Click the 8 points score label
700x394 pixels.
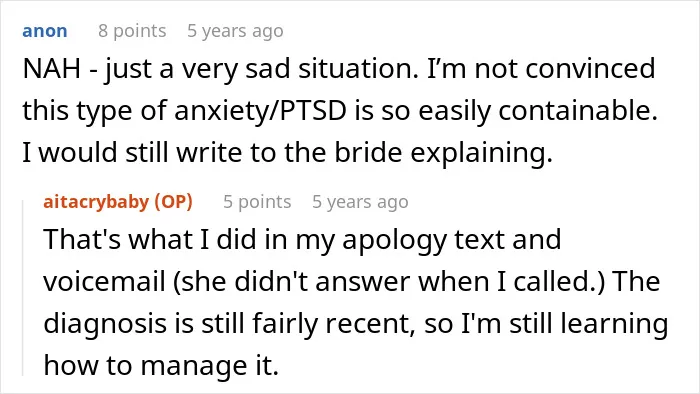click(132, 31)
